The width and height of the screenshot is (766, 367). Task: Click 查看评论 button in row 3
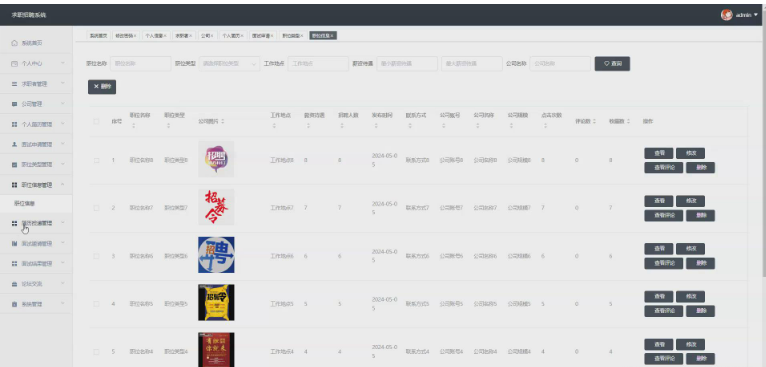663,263
